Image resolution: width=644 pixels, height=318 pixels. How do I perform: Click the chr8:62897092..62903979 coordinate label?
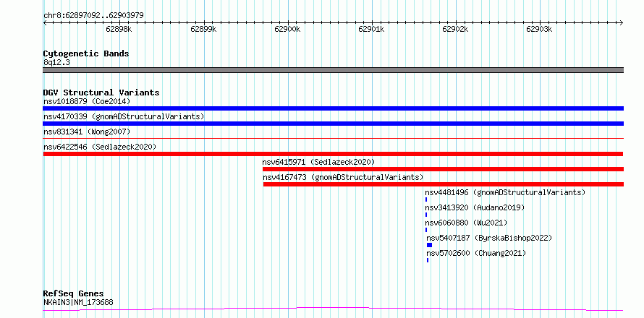[x=93, y=16]
